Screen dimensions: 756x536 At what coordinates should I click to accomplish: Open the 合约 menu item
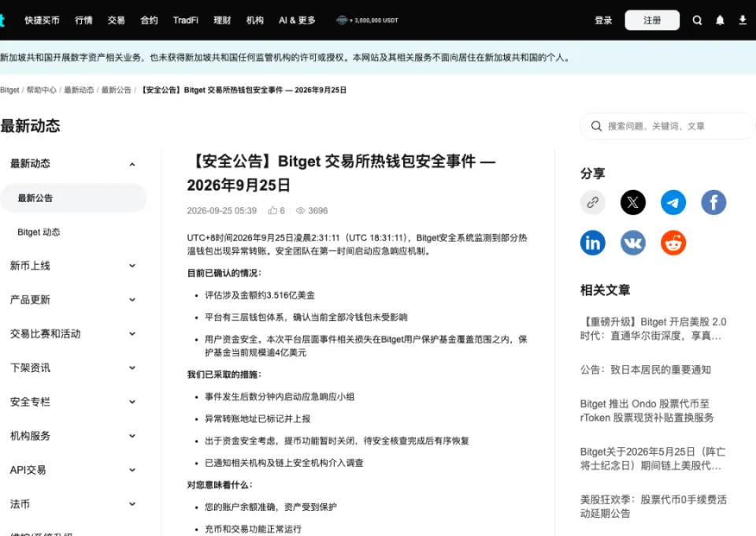tap(149, 20)
